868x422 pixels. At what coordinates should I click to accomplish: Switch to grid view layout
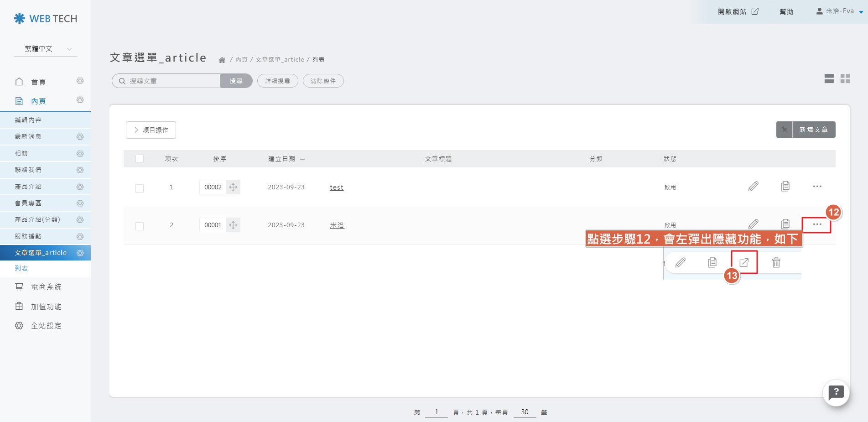click(x=845, y=78)
